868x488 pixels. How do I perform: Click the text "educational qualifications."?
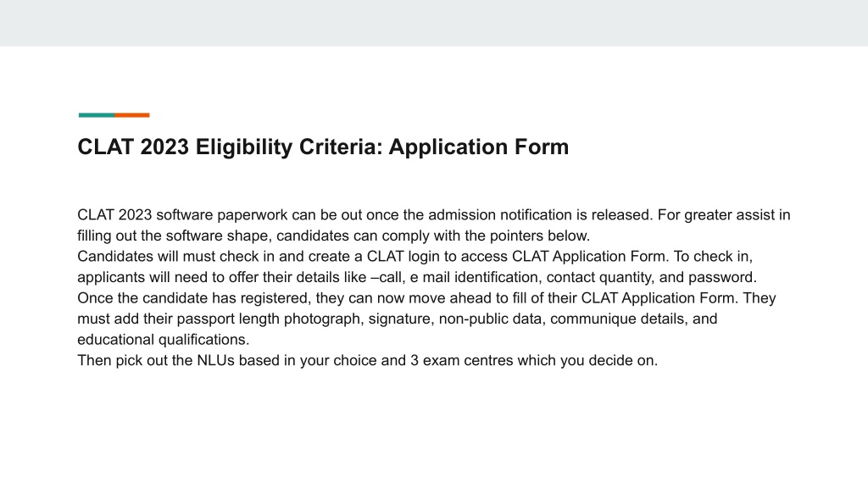164,340
